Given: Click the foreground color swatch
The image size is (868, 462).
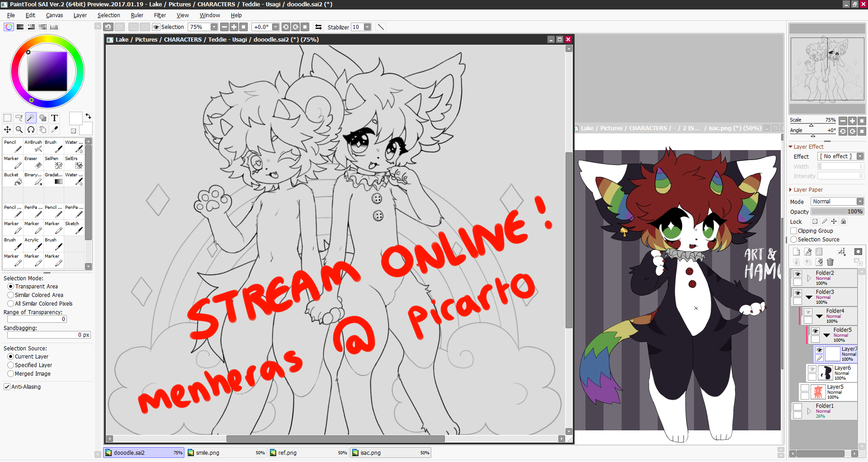Looking at the screenshot, I should pyautogui.click(x=75, y=118).
